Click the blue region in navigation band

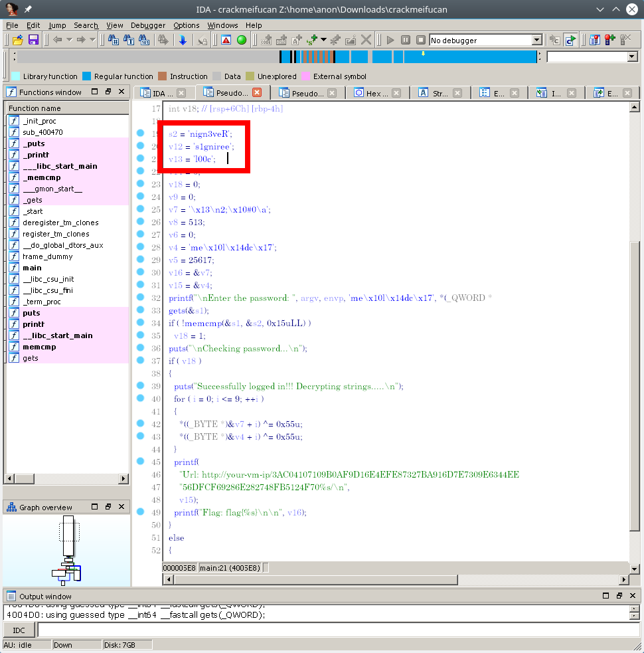pyautogui.click(x=465, y=57)
